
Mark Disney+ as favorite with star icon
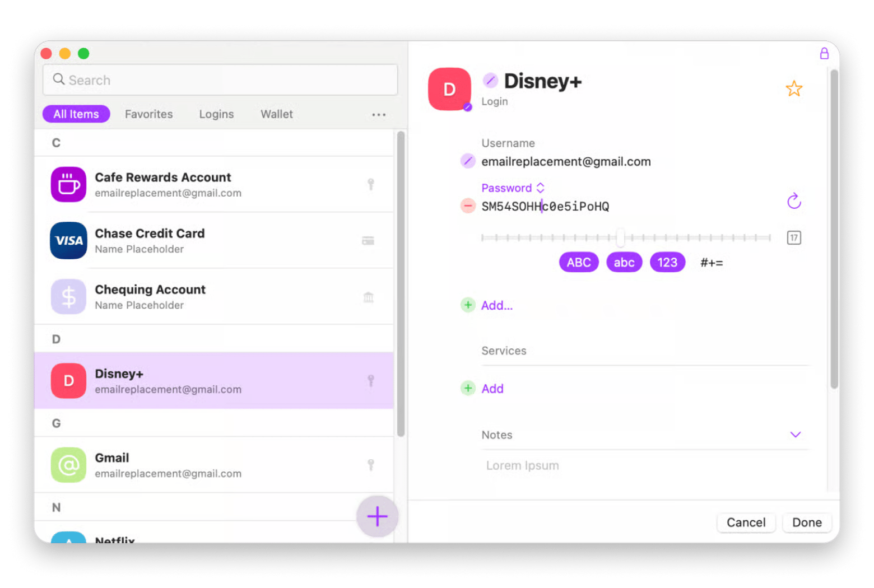[x=793, y=88]
